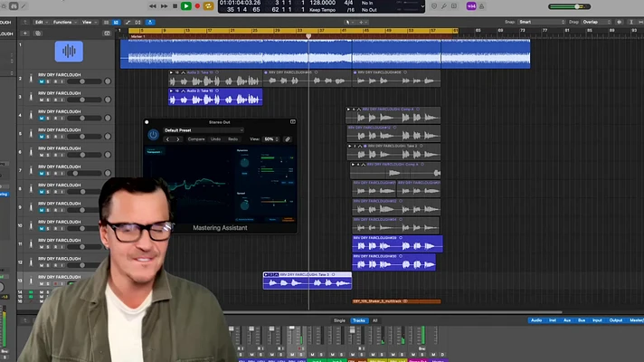Click the back arrow in Tracks menu bar
644x362 pixels.
click(x=25, y=23)
